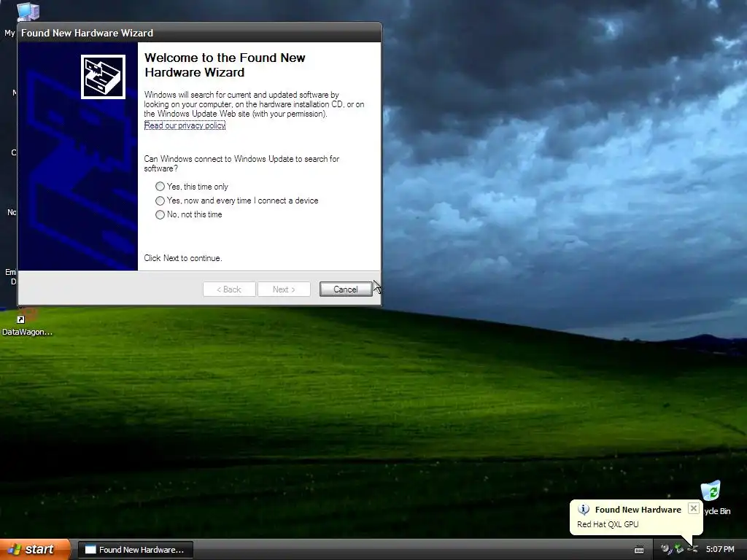Click the Back button in the wizard
Screen dimensions: 747x560
tap(229, 289)
